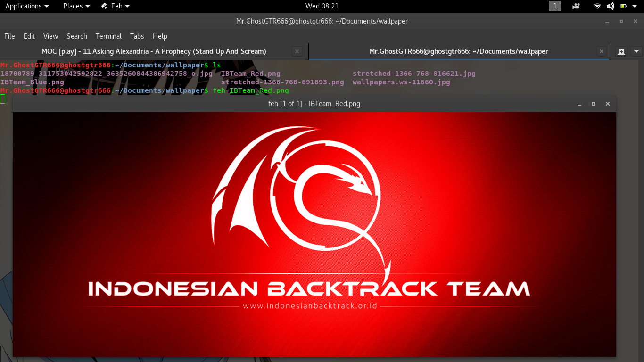Open the terminal File menu

coord(9,36)
